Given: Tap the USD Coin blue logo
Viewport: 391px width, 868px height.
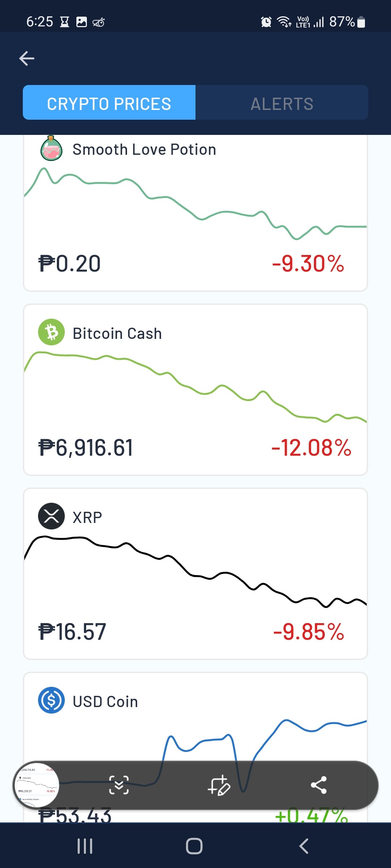Looking at the screenshot, I should [x=51, y=700].
